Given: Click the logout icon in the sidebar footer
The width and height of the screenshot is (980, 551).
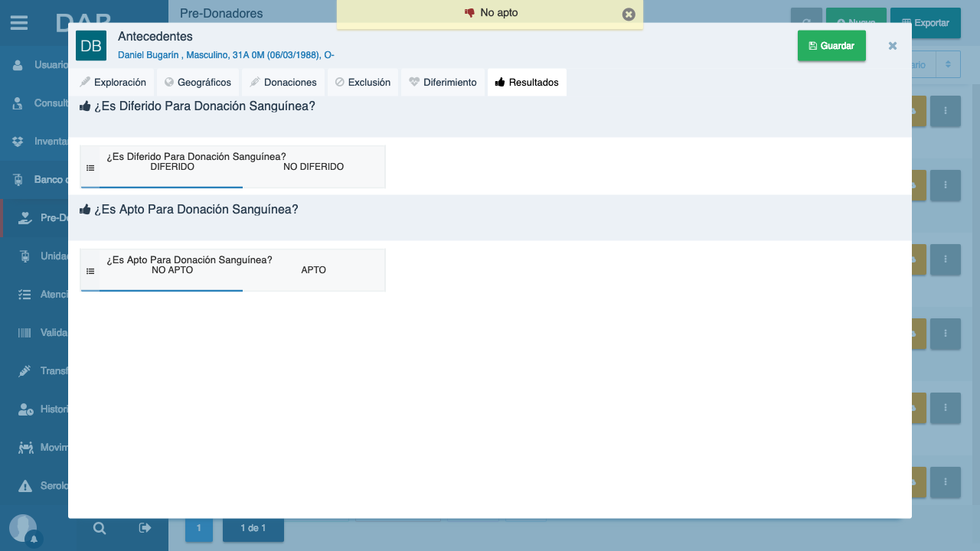Looking at the screenshot, I should [145, 528].
